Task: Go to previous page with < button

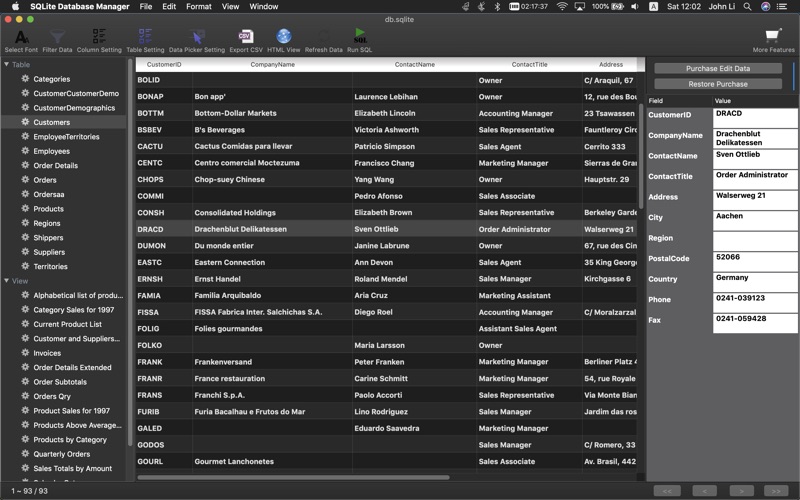Action: pyautogui.click(x=705, y=491)
